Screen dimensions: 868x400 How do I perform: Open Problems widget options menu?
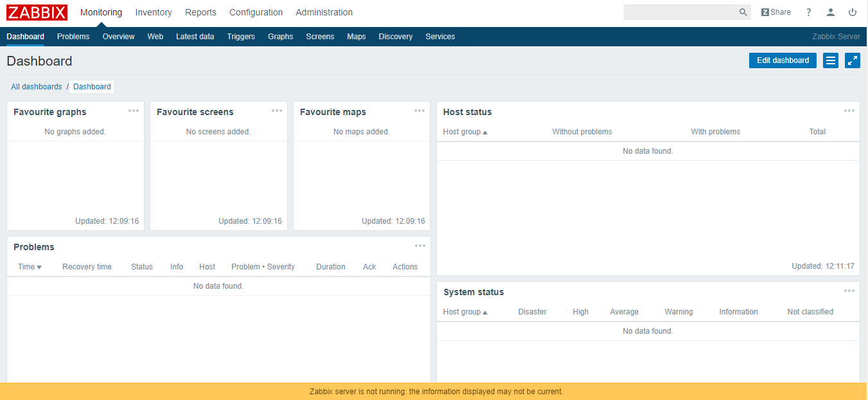point(420,246)
